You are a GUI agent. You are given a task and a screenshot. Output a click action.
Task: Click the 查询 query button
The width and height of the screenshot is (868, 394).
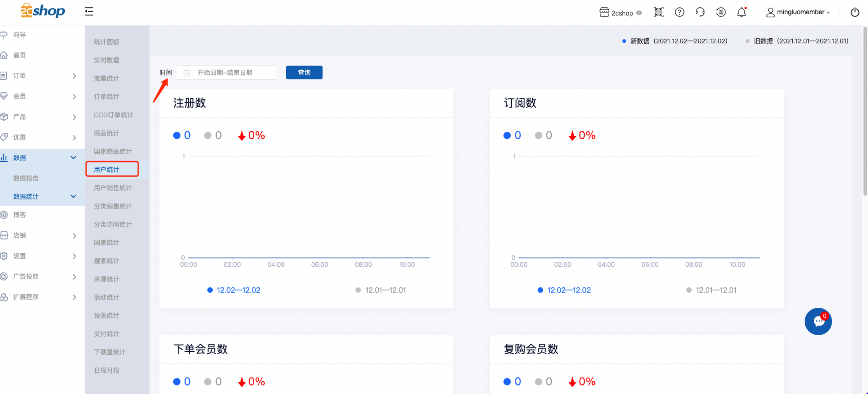(x=304, y=72)
